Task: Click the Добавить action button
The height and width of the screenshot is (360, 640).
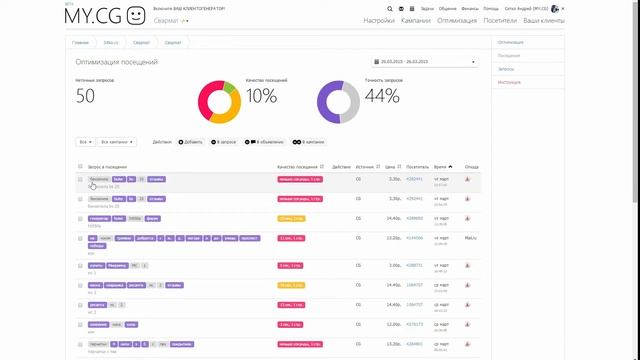Action: (190, 142)
